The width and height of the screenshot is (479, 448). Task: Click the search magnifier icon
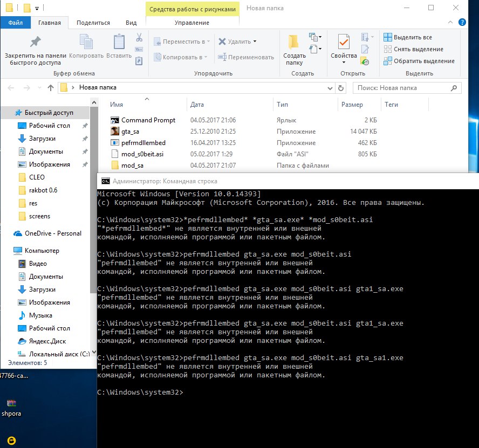pos(454,88)
